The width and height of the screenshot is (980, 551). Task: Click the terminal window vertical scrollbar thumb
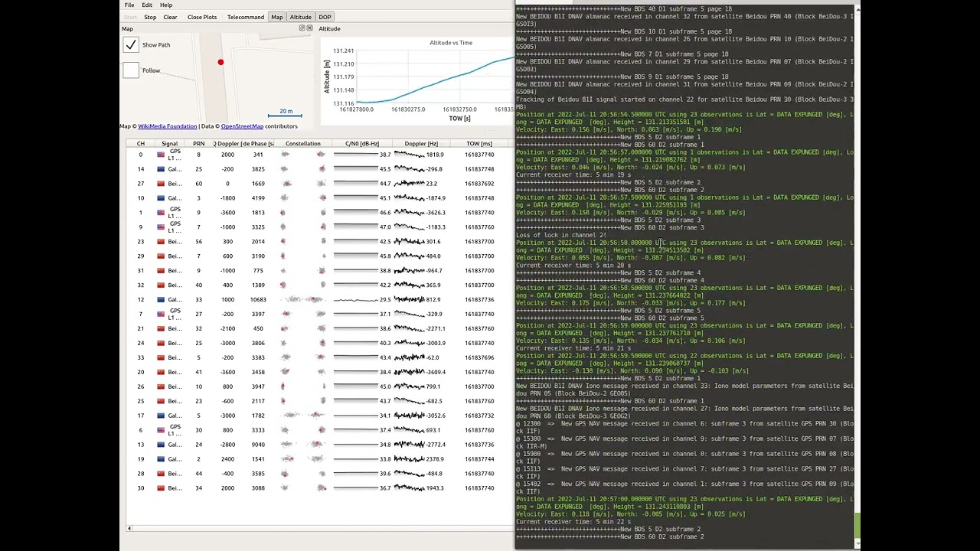[857, 526]
